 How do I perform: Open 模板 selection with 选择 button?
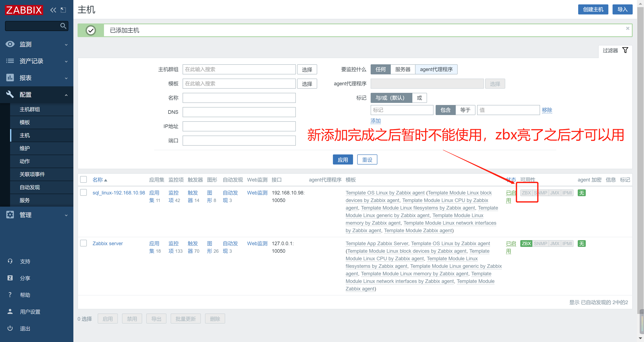coord(307,84)
